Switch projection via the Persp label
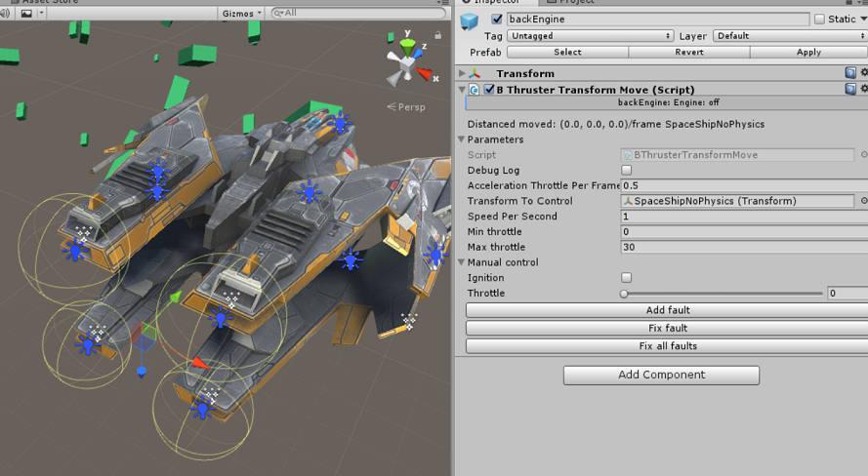 point(406,106)
